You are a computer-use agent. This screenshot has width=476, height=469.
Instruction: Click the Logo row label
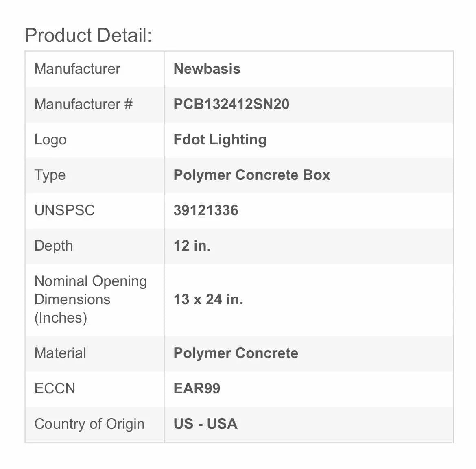(x=50, y=140)
